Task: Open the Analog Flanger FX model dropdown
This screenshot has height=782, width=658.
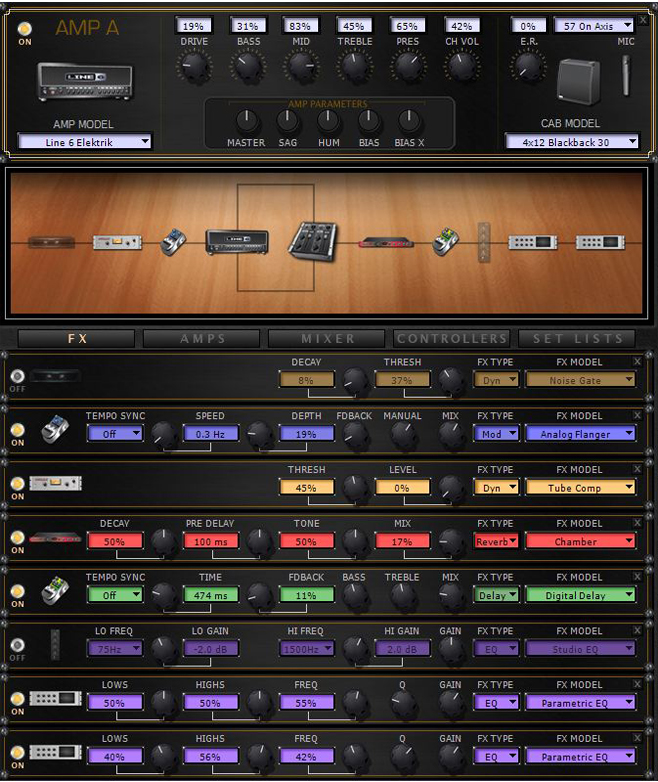Action: point(581,434)
